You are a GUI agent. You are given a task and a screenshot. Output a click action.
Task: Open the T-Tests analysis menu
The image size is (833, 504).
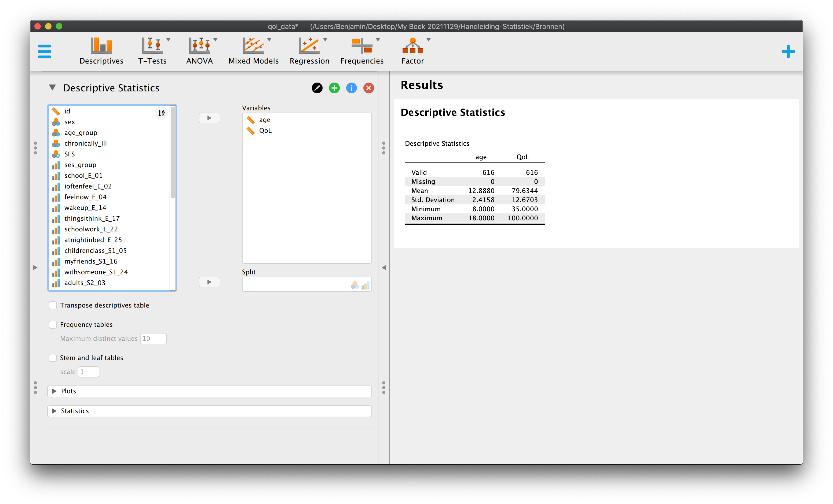[x=152, y=51]
